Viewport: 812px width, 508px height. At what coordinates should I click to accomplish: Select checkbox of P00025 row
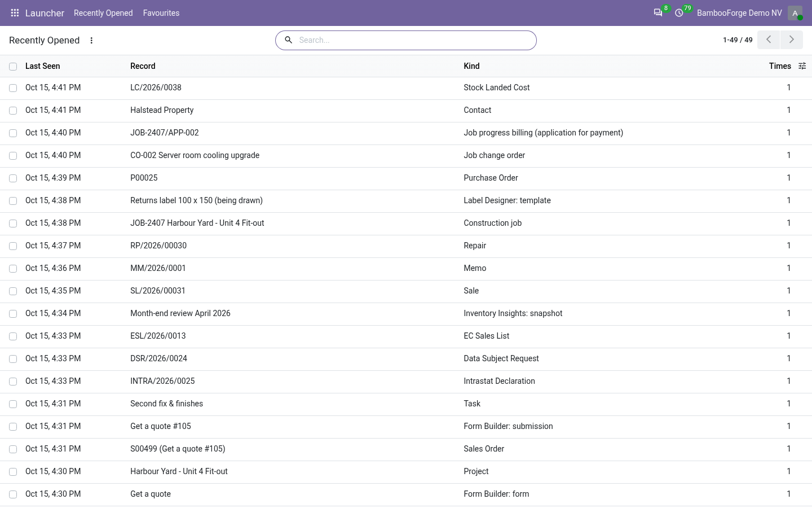(13, 178)
